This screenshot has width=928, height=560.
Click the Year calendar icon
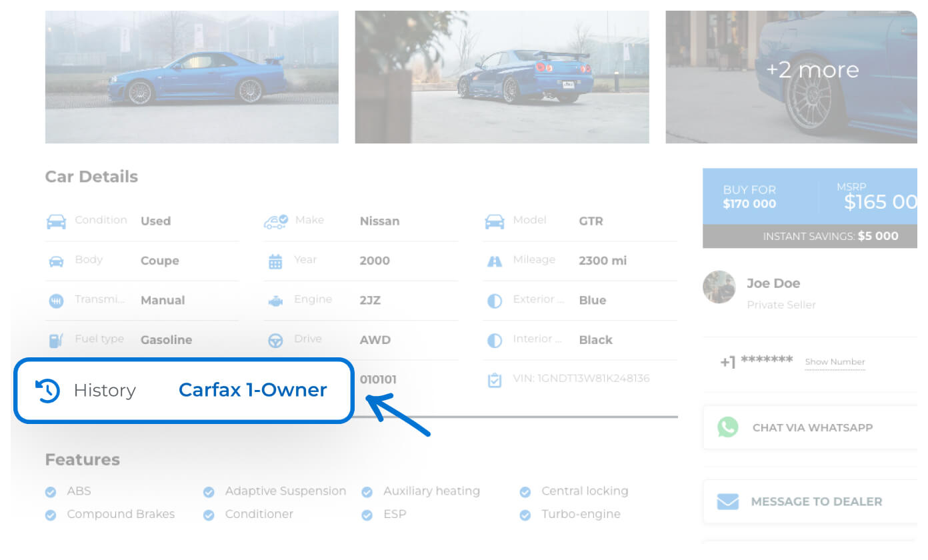coord(275,261)
